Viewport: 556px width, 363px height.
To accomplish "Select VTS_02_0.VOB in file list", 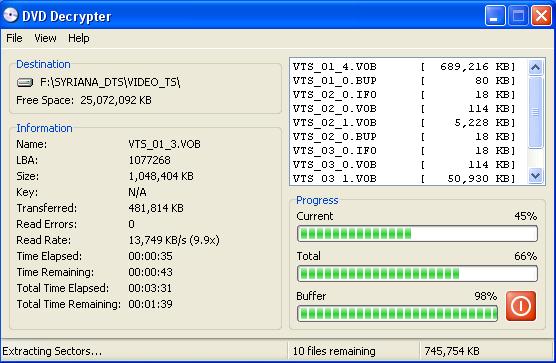I will (404, 109).
